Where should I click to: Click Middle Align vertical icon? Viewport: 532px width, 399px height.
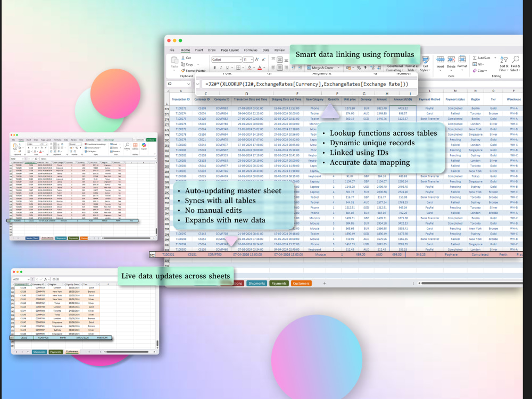pyautogui.click(x=280, y=60)
